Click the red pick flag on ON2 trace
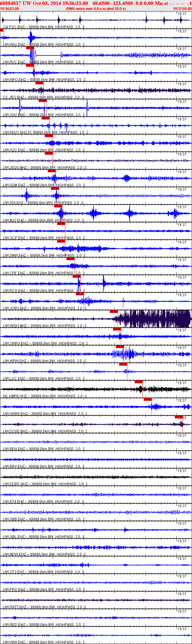Viewport: 192px width, 644px height. (43, 100)
